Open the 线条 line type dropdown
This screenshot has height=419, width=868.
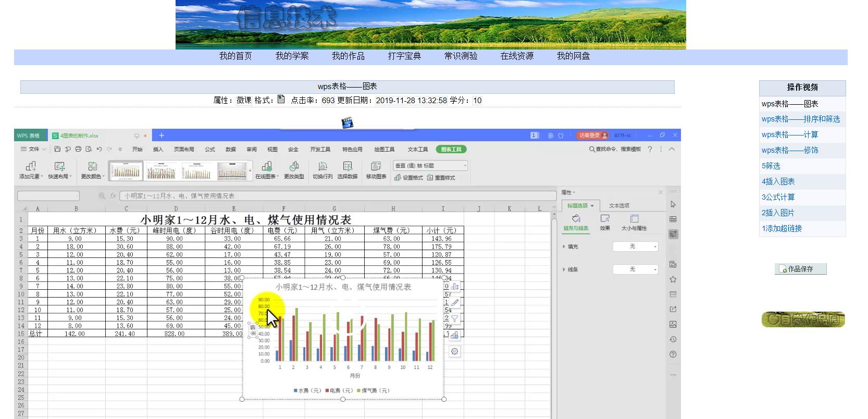pyautogui.click(x=636, y=269)
